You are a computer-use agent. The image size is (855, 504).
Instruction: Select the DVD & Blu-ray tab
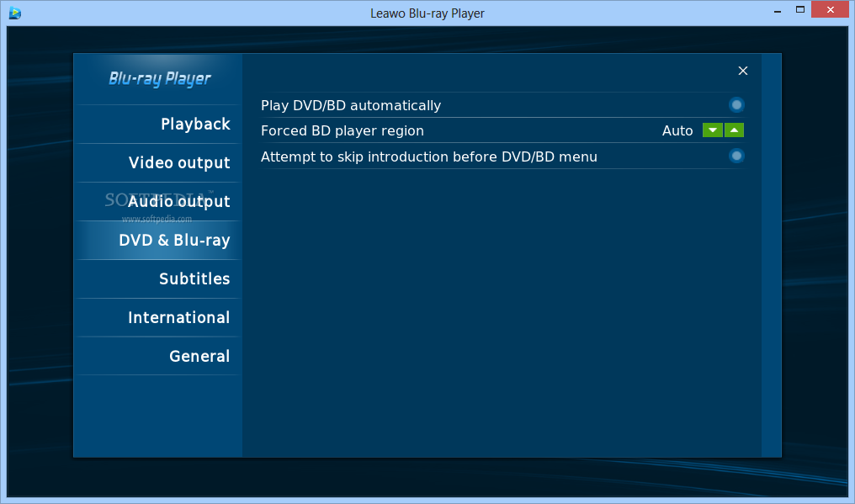point(158,241)
